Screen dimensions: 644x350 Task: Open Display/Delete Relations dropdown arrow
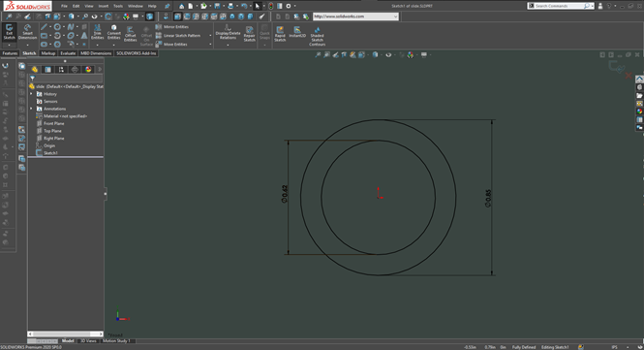pyautogui.click(x=228, y=45)
